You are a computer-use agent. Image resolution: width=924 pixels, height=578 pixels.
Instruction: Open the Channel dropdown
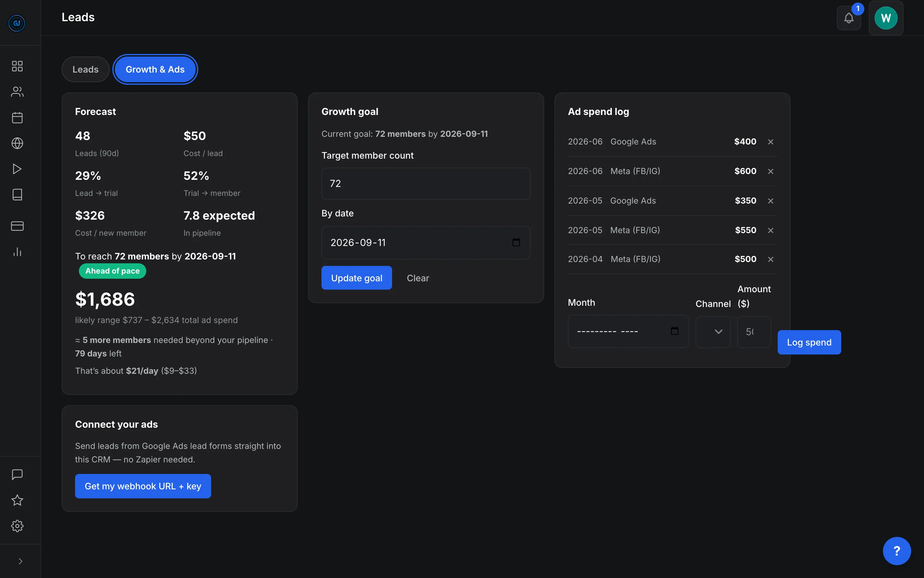tap(713, 332)
